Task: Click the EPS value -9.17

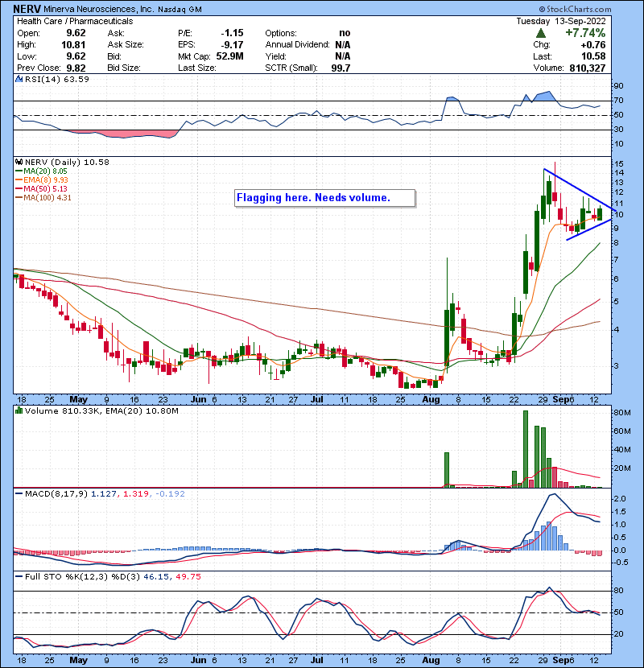Action: [x=233, y=45]
